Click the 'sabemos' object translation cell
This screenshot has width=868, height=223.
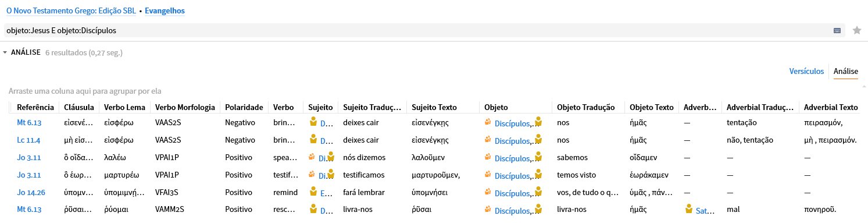pyautogui.click(x=573, y=158)
